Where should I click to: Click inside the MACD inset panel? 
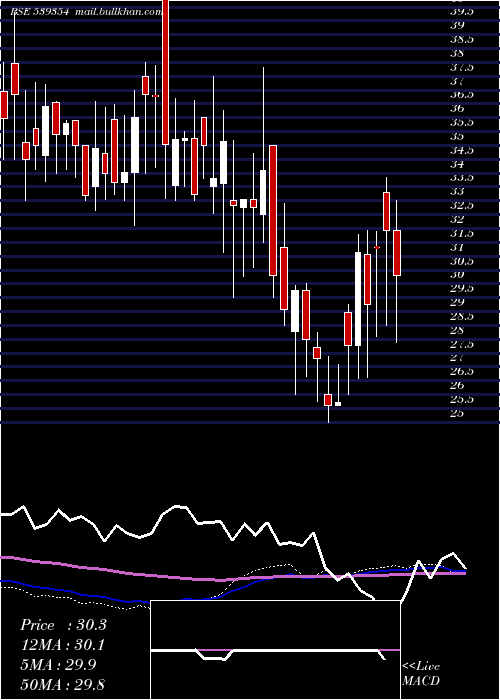click(275, 650)
